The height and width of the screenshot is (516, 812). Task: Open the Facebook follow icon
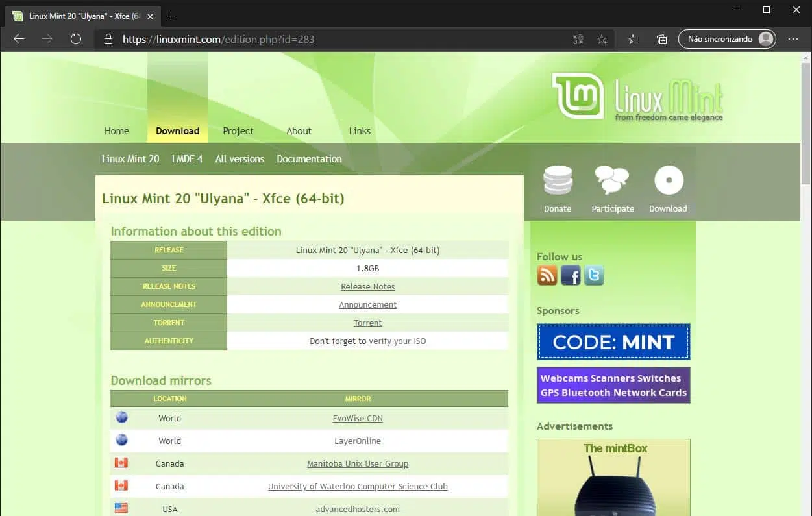[571, 275]
